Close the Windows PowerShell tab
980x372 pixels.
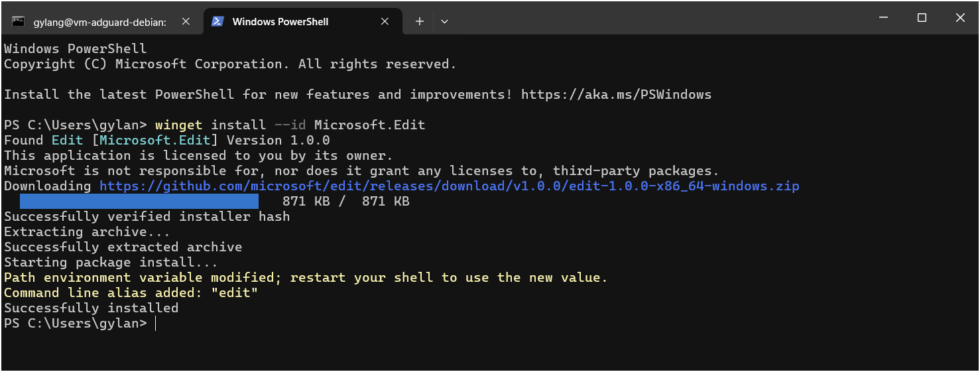coord(385,22)
